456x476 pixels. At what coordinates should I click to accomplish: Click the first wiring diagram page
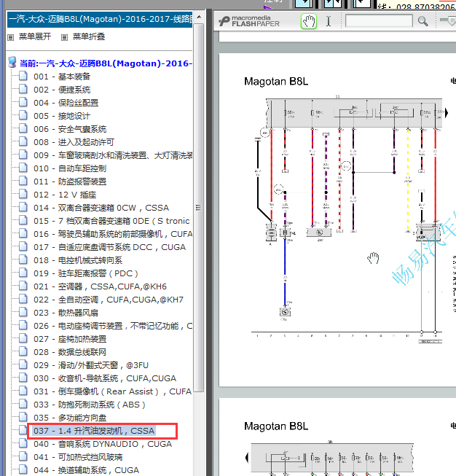(x=337, y=220)
